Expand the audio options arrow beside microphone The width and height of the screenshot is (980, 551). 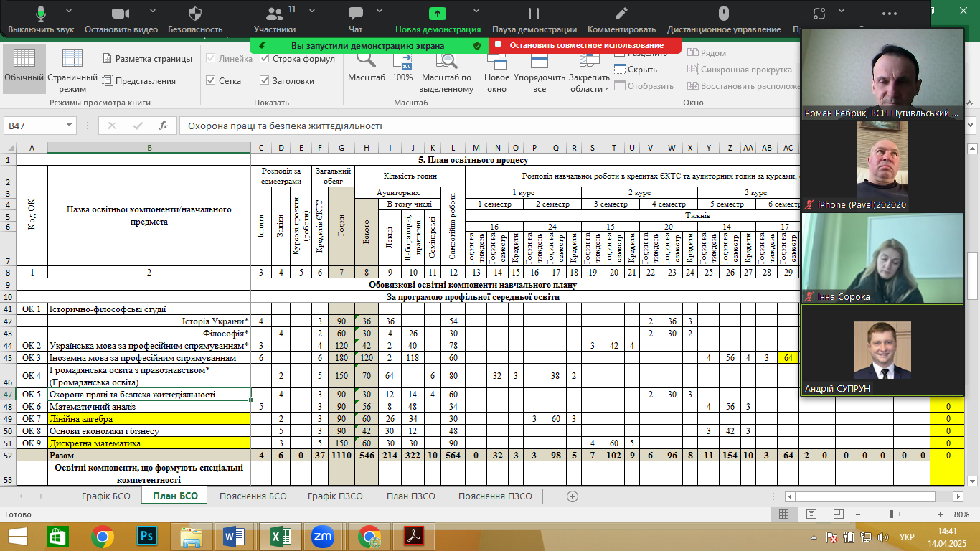(x=70, y=12)
